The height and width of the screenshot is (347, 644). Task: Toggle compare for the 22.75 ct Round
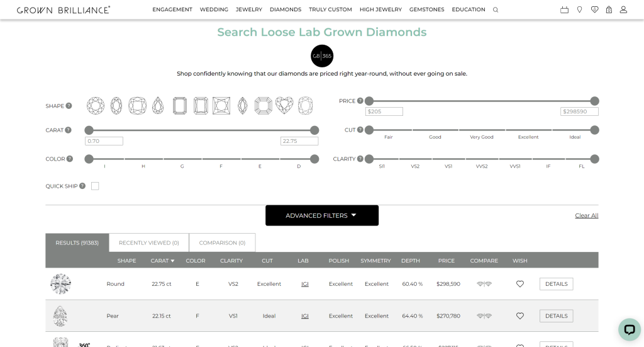tap(484, 283)
